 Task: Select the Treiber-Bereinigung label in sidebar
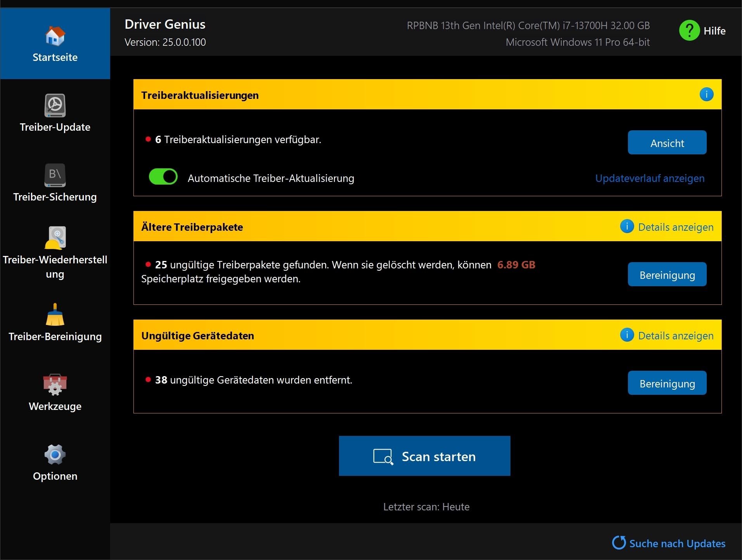pyautogui.click(x=55, y=337)
